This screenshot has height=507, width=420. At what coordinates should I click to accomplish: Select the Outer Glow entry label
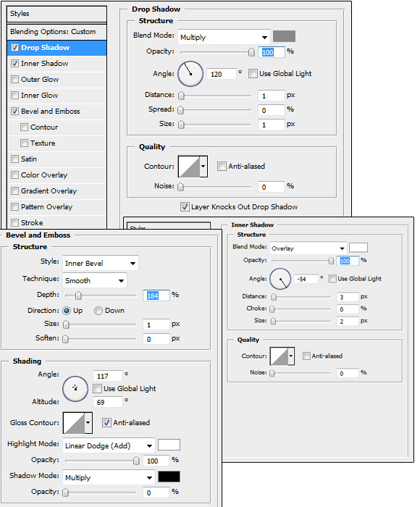click(40, 80)
